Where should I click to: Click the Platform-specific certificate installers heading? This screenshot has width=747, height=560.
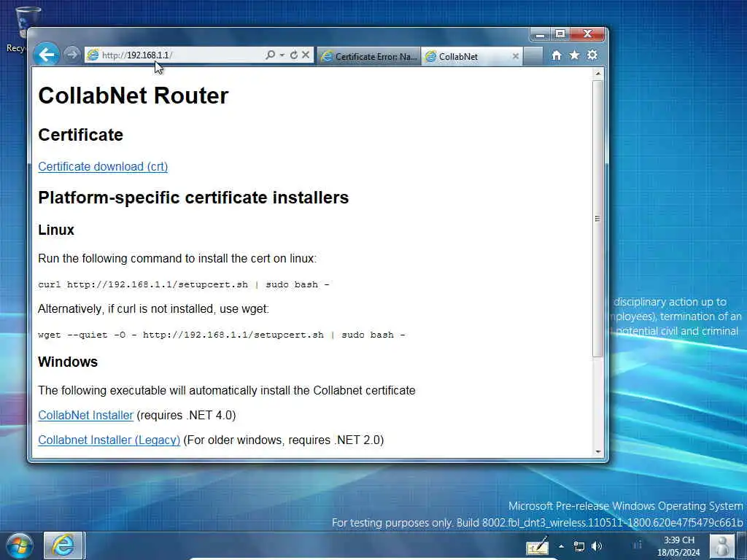[193, 198]
